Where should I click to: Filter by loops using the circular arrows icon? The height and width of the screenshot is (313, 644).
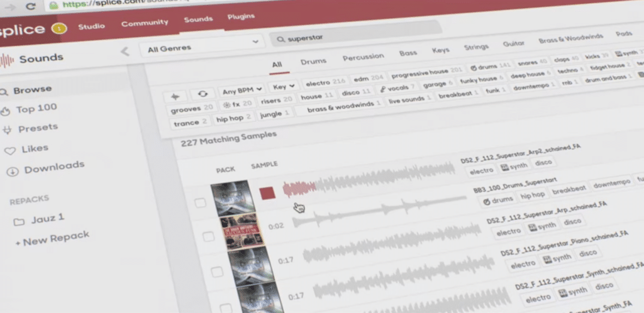coord(203,94)
